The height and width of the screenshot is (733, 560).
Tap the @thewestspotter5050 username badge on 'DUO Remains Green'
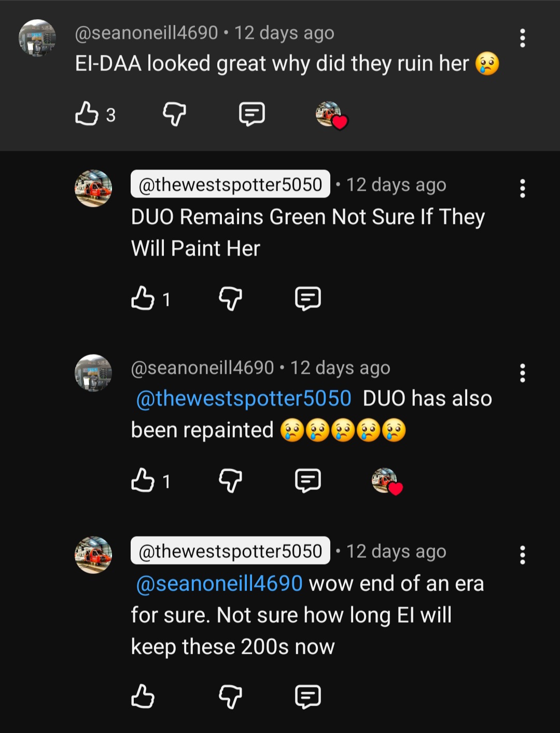click(x=230, y=185)
